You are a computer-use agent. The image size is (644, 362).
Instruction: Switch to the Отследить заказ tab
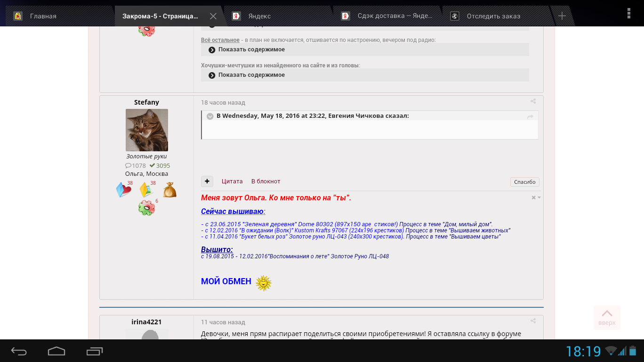click(493, 16)
